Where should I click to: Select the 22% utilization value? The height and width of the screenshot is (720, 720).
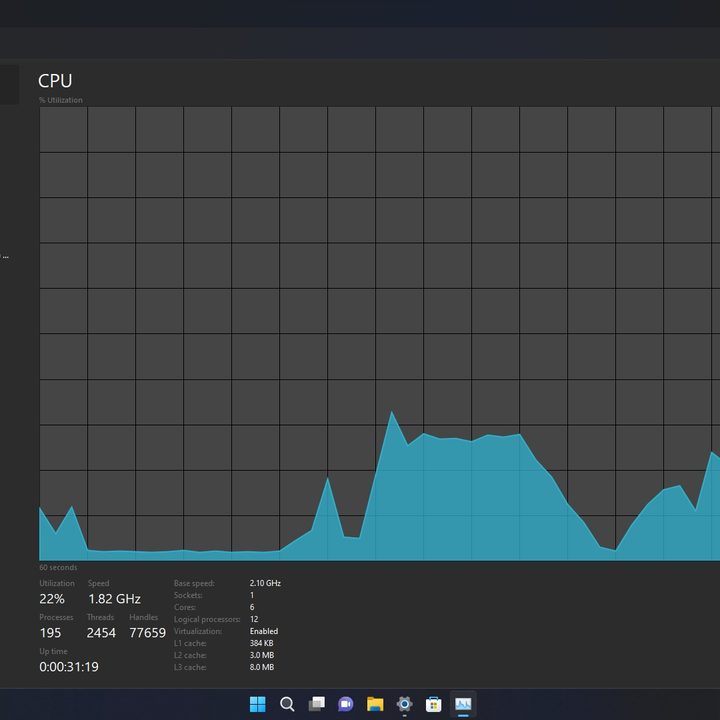pos(52,599)
